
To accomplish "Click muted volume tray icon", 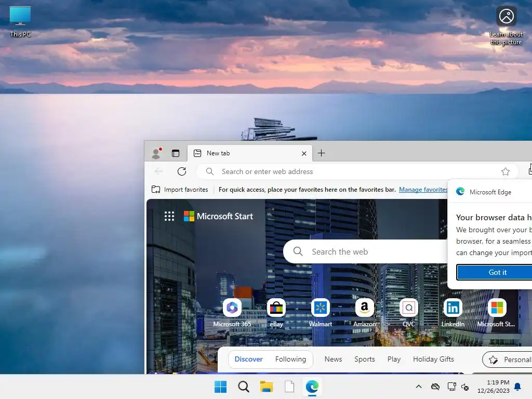I will [x=465, y=387].
